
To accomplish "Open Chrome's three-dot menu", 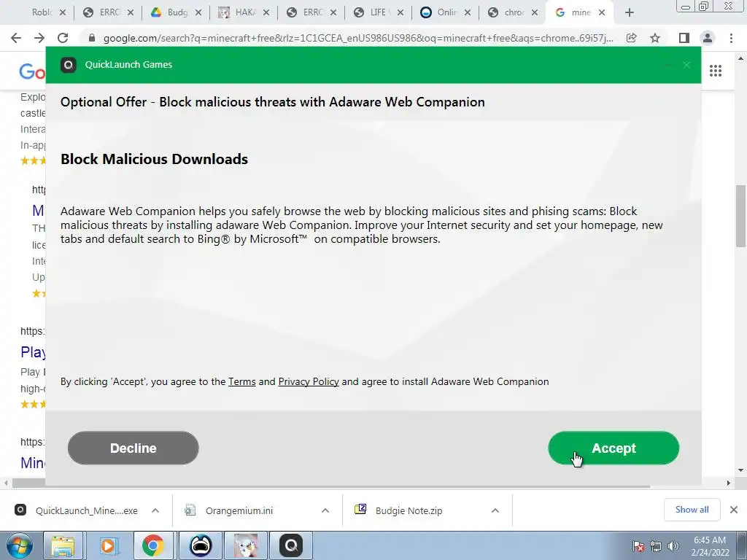I will (x=731, y=38).
